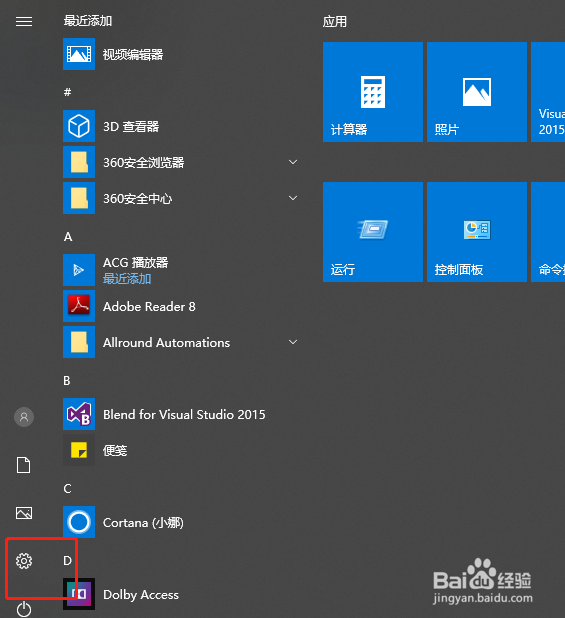Expand the 360安全中心 folder chevron
The width and height of the screenshot is (565, 618).
tap(293, 198)
